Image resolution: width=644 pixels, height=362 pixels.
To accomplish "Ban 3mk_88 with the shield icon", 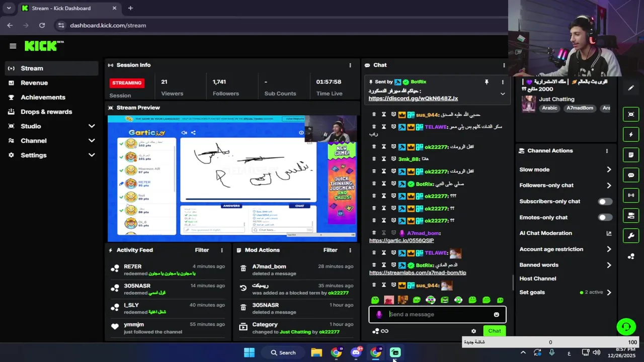I will tap(393, 159).
